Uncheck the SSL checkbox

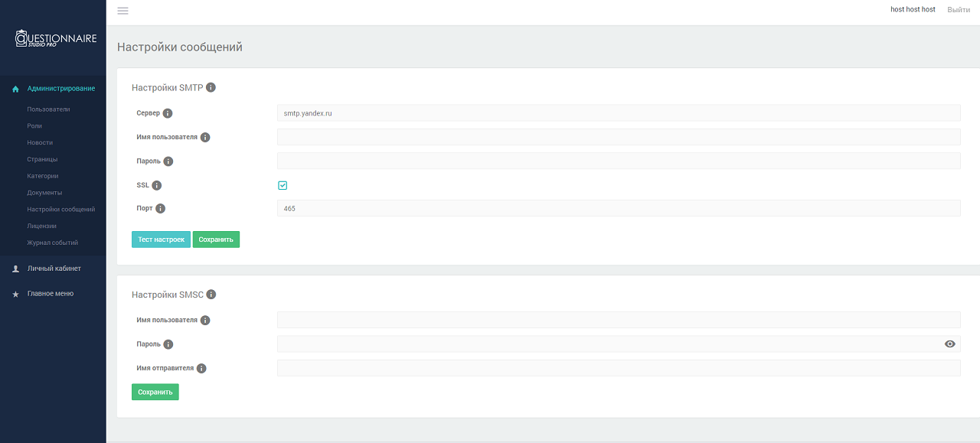point(283,185)
